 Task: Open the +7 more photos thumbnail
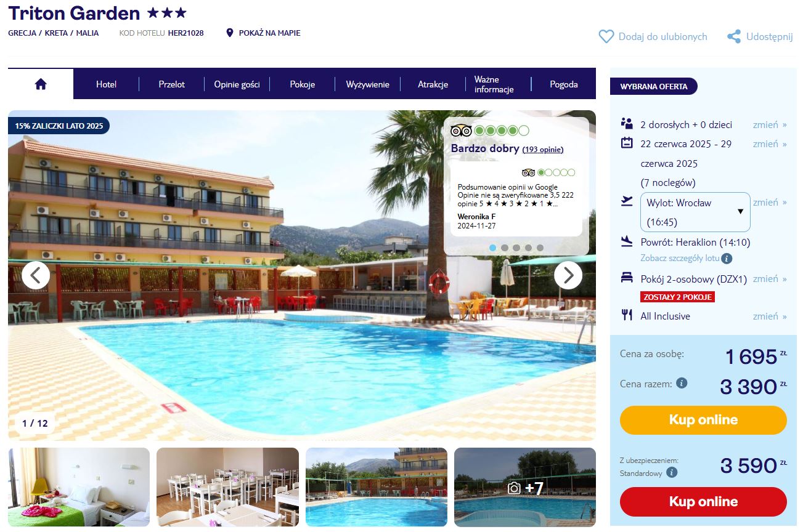[x=525, y=488]
